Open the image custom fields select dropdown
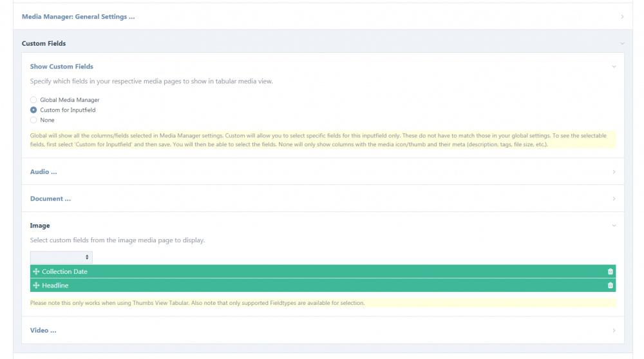 click(x=61, y=257)
